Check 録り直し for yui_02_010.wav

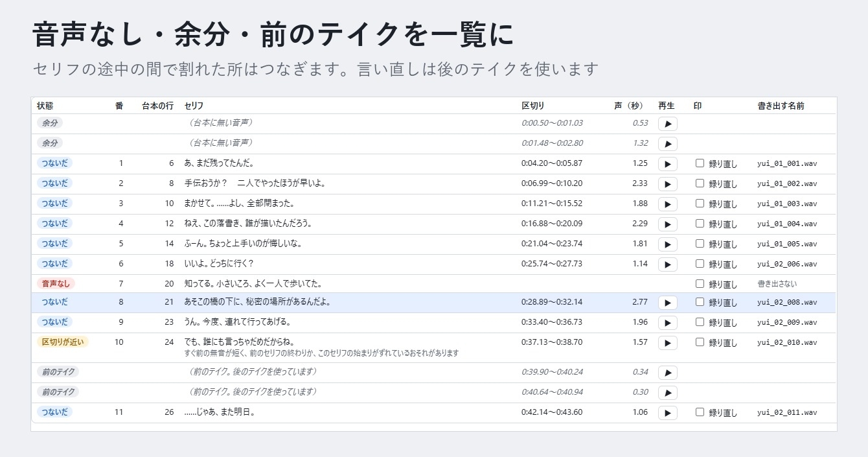pyautogui.click(x=700, y=342)
